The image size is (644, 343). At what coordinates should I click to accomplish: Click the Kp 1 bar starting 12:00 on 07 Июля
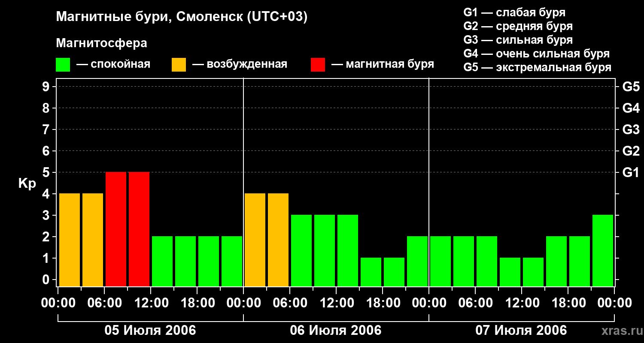533,272
